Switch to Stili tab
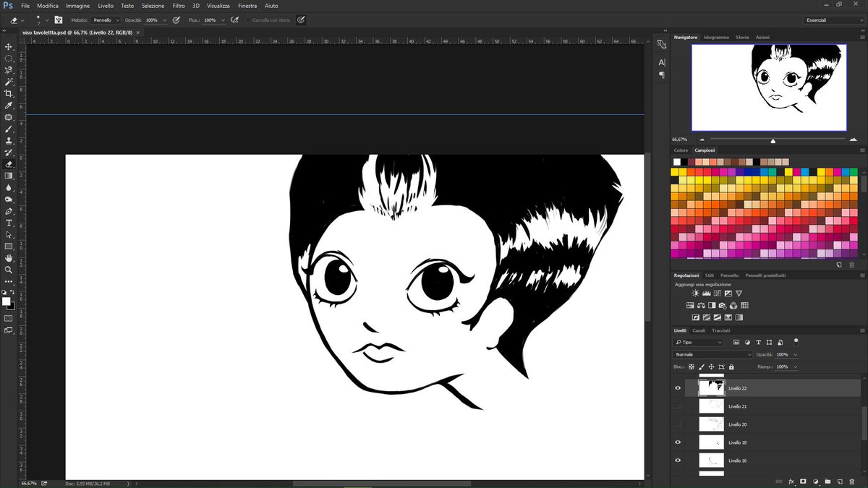 coord(710,275)
